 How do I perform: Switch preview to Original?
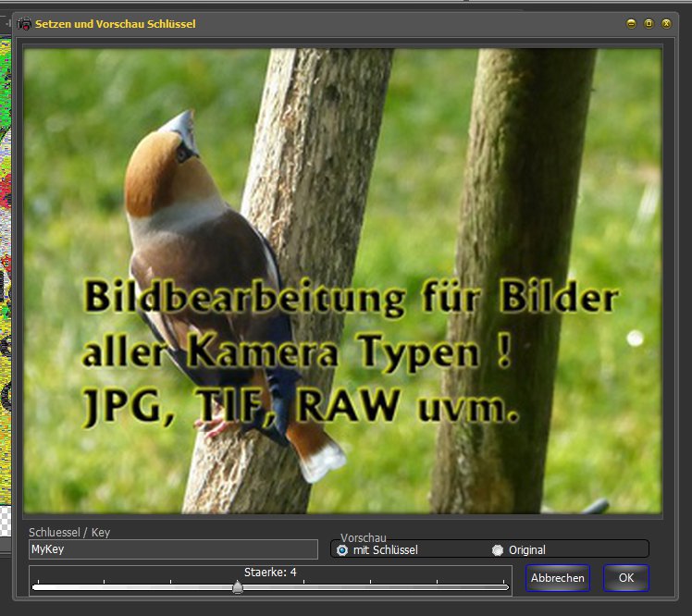(x=498, y=550)
